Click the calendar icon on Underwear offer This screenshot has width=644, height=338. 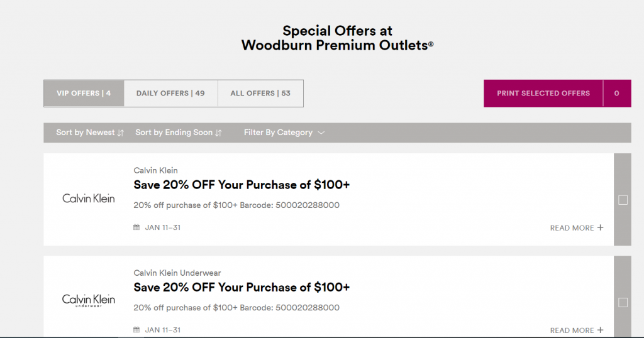click(136, 330)
